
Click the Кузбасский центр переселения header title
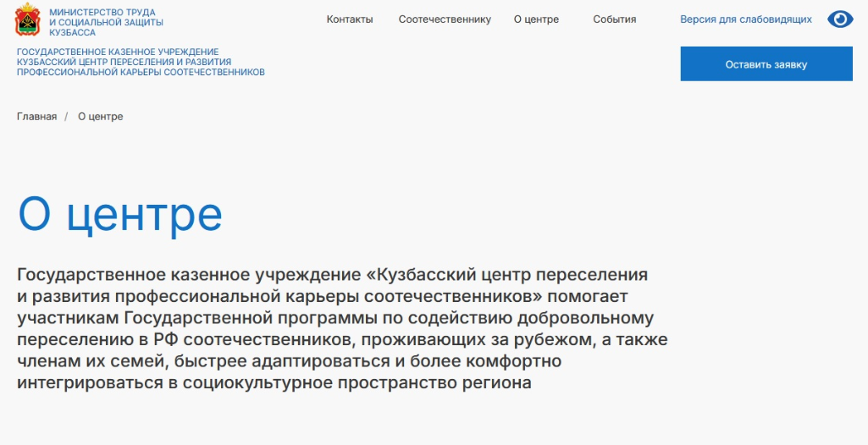pyautogui.click(x=141, y=63)
